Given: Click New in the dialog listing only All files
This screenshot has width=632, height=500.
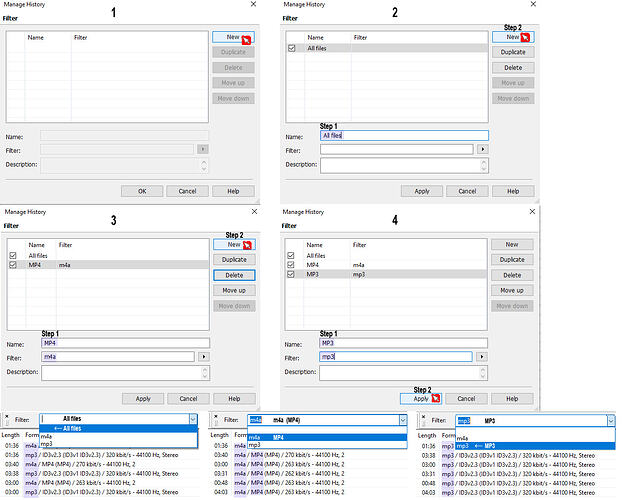Looking at the screenshot, I should (x=513, y=37).
